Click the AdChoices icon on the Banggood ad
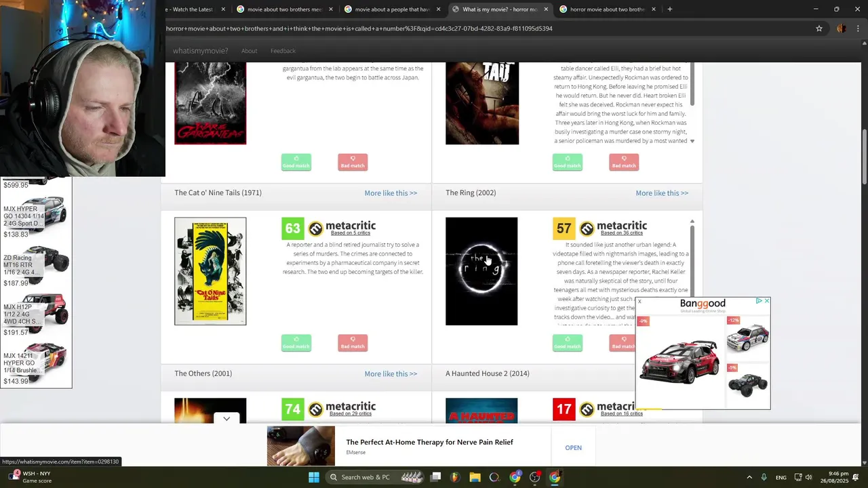The image size is (868, 488). pyautogui.click(x=759, y=301)
